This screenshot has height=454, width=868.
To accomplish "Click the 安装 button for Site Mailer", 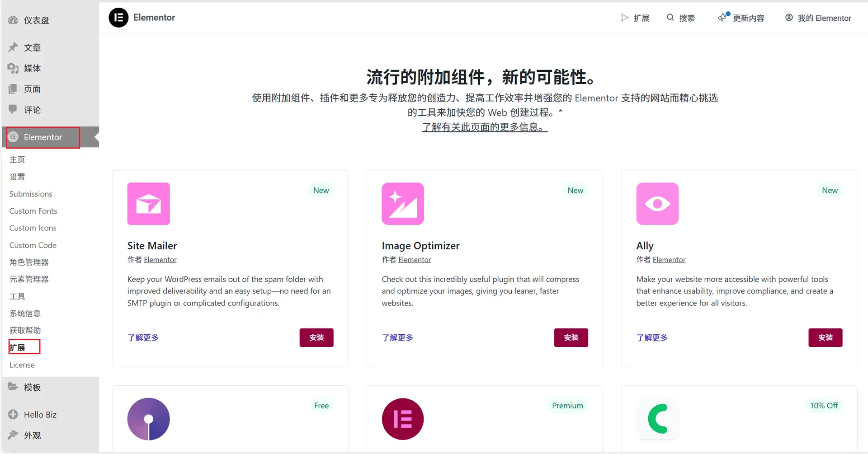I will [x=316, y=337].
